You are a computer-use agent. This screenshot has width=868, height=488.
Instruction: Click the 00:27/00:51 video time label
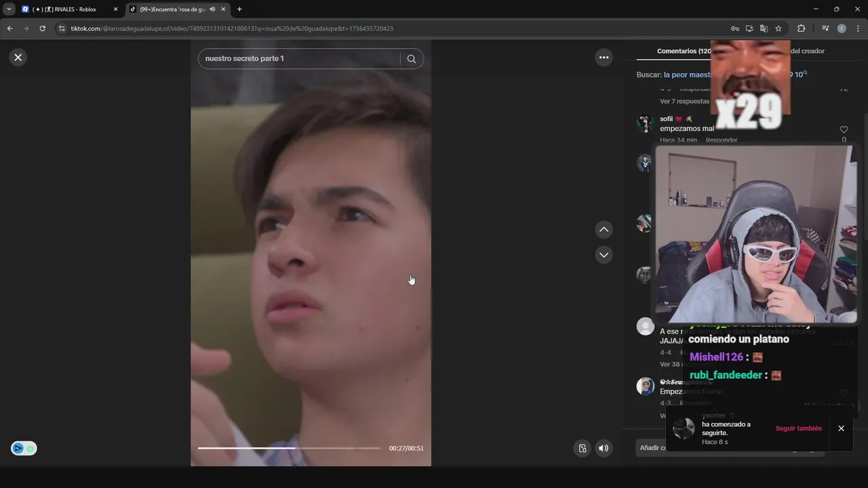(x=406, y=448)
